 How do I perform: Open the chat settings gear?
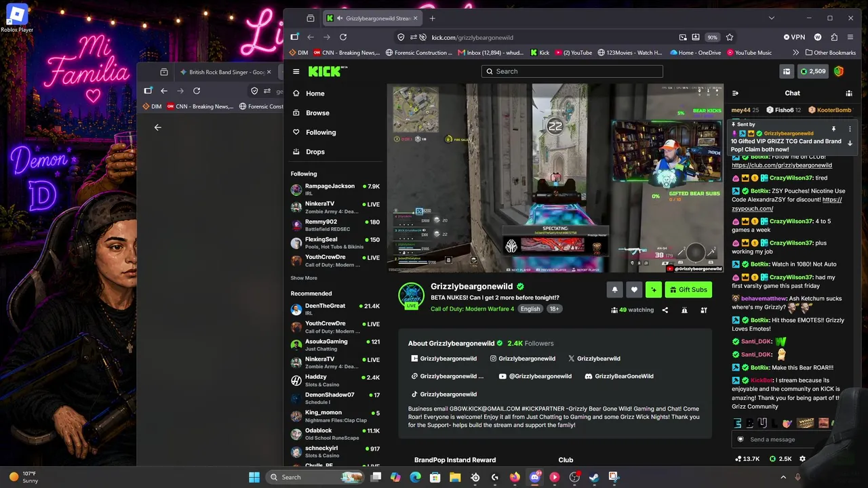point(802,459)
